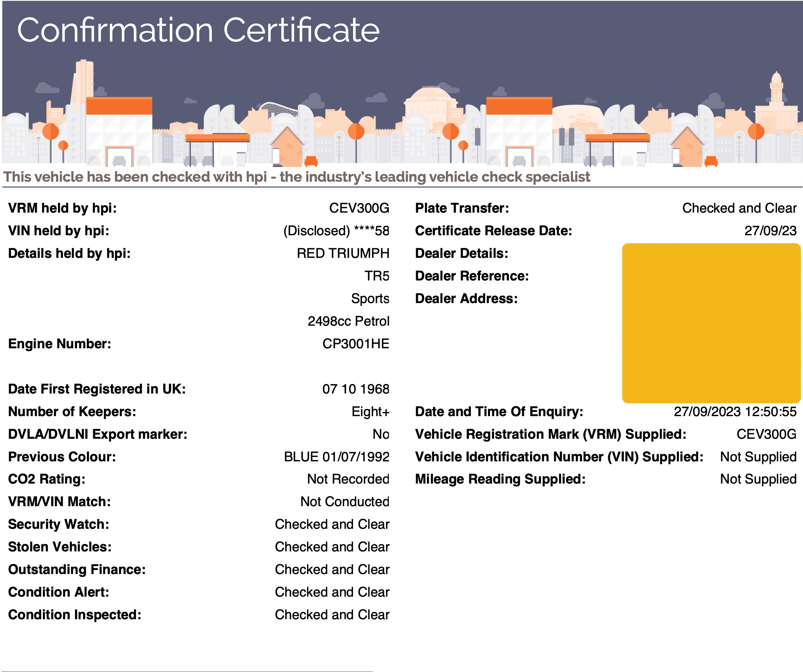
Task: Click the Condition Inspected 'Checked and Clear' value
Action: pos(332,614)
